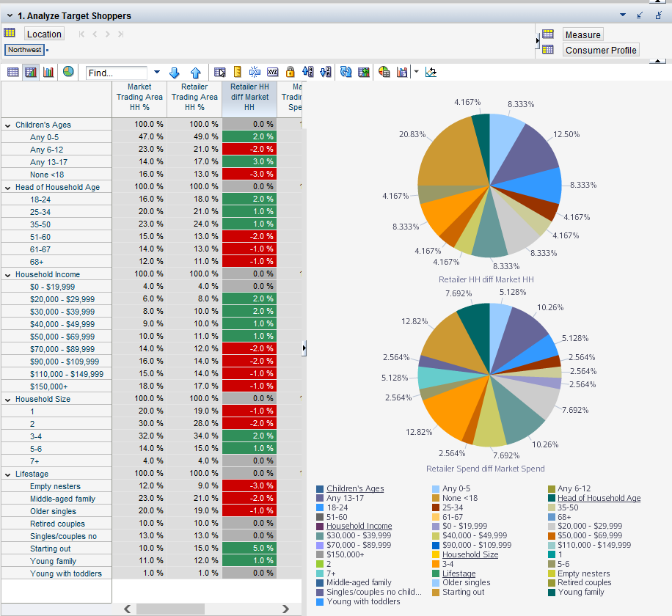Select the Empty nesters row label
Viewport: 672px width, 616px height.
55,487
